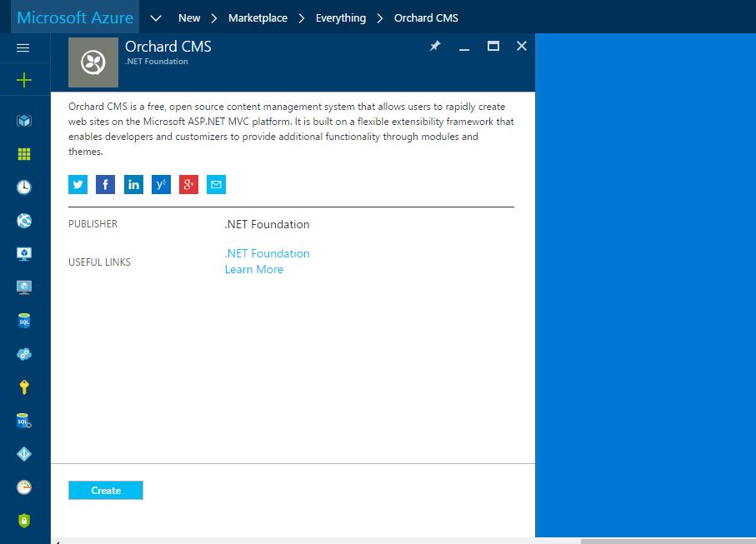This screenshot has width=756, height=544.
Task: Go to Everything breadcrumb
Action: [x=341, y=18]
